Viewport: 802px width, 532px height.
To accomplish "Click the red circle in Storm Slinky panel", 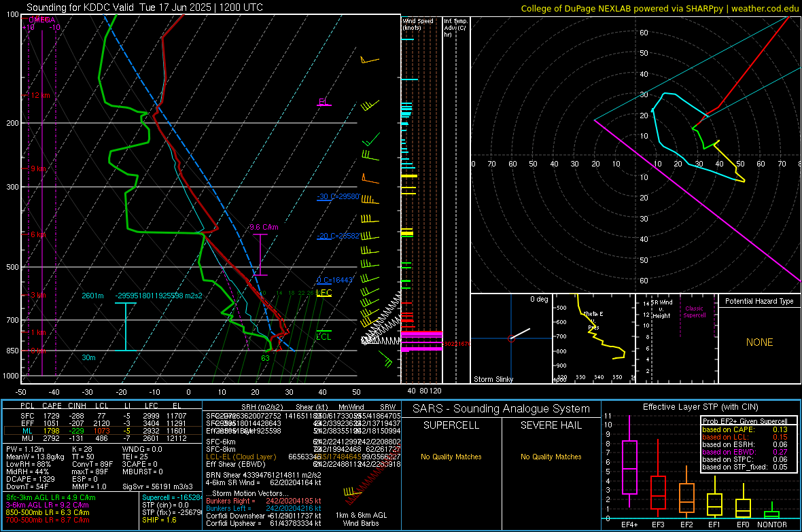I will (511, 338).
